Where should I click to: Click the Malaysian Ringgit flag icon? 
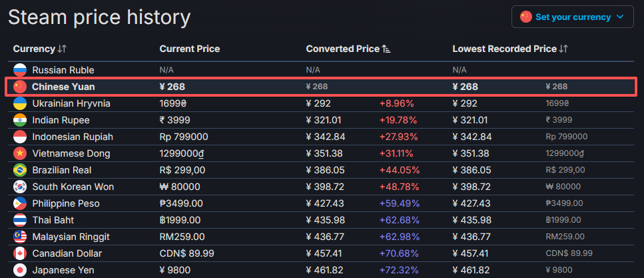coord(19,237)
